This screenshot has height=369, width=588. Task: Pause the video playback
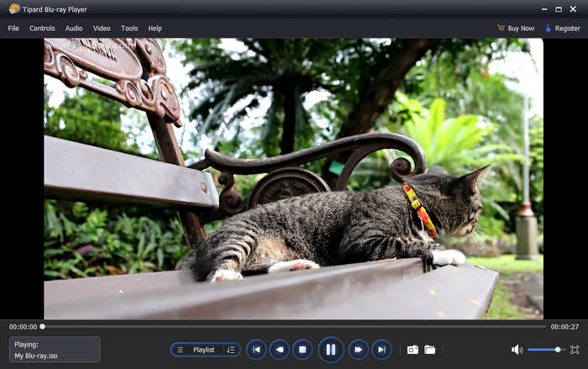pyautogui.click(x=330, y=349)
